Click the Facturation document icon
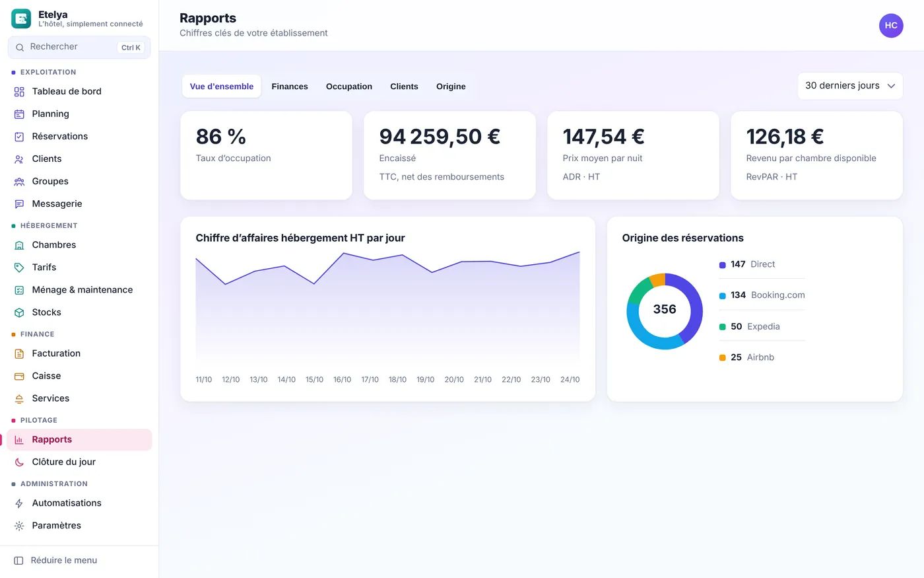The image size is (924, 578). click(19, 353)
